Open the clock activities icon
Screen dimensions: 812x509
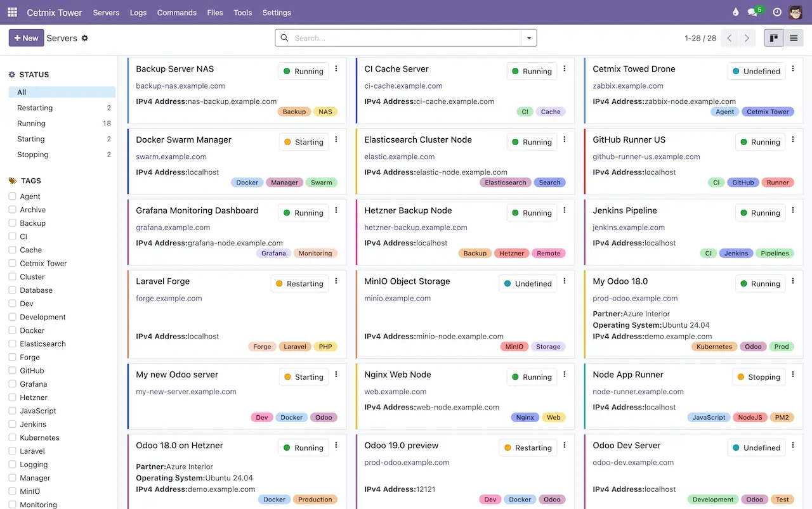pyautogui.click(x=777, y=13)
